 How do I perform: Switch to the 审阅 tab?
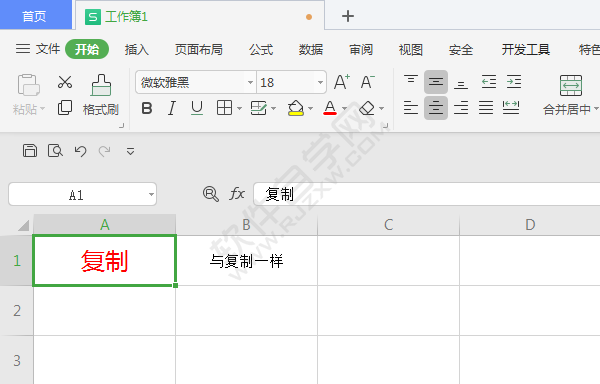click(x=361, y=49)
